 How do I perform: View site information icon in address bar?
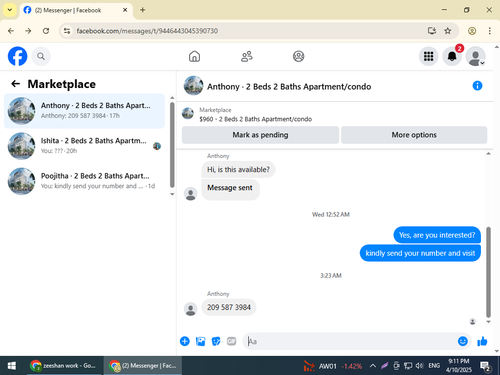(67, 31)
